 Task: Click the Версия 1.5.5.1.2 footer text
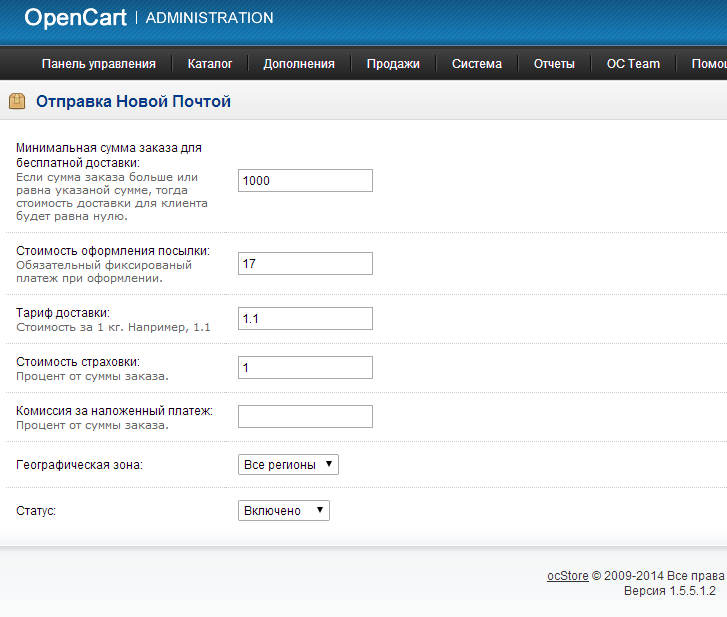coord(670,591)
